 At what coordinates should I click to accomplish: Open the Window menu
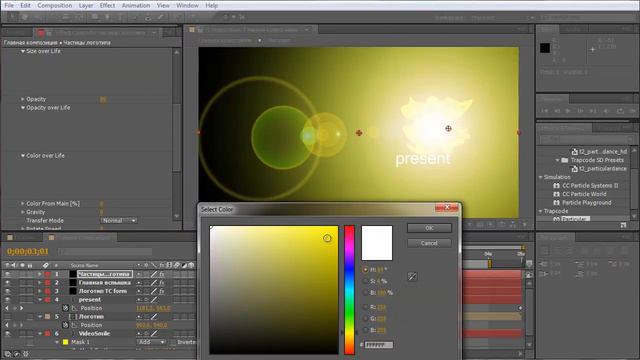pyautogui.click(x=187, y=5)
